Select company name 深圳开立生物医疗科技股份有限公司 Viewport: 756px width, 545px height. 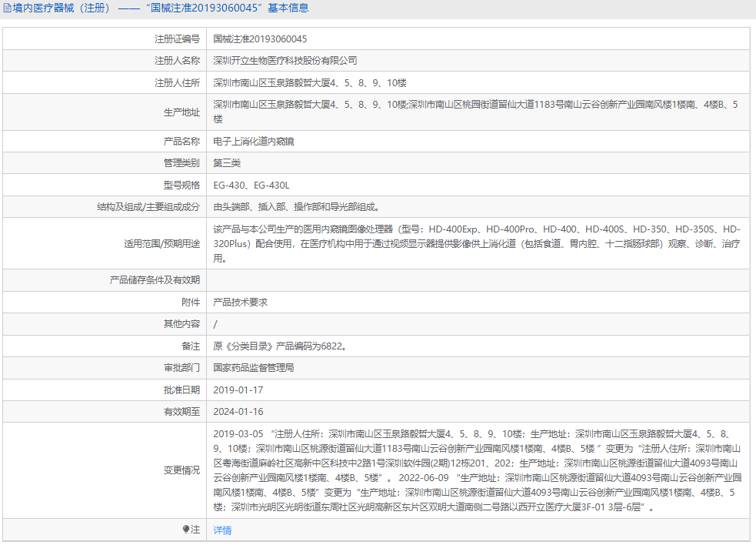click(285, 61)
